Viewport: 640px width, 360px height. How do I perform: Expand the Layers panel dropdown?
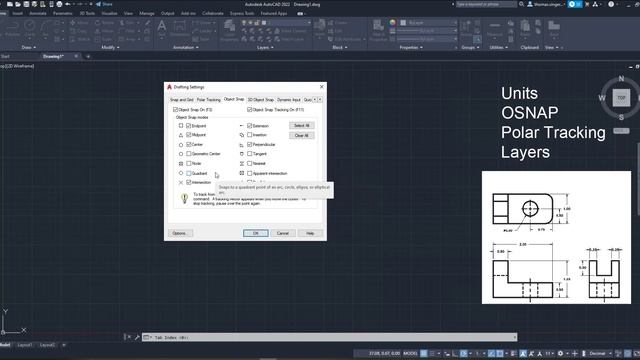click(x=265, y=47)
